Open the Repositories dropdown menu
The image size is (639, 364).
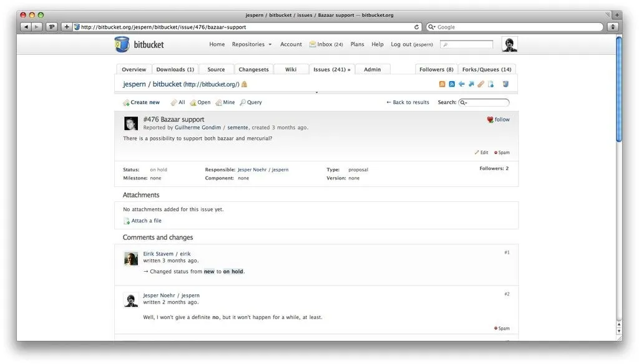point(251,44)
